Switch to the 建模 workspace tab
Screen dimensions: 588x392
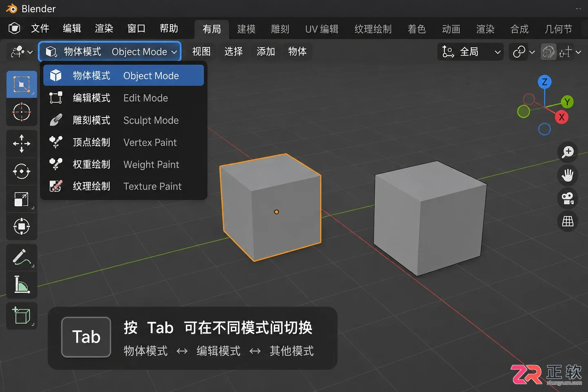coord(246,29)
